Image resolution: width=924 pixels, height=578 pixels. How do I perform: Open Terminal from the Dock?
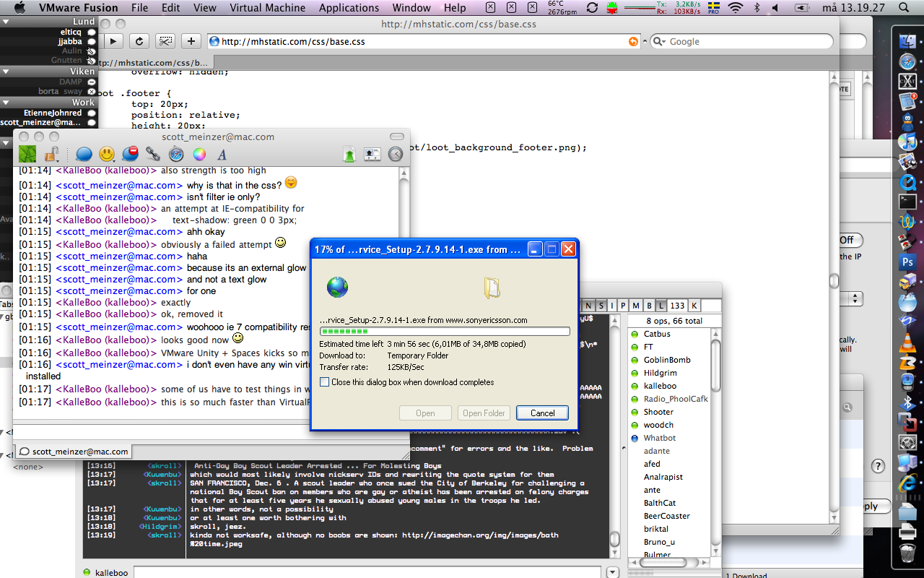(907, 202)
